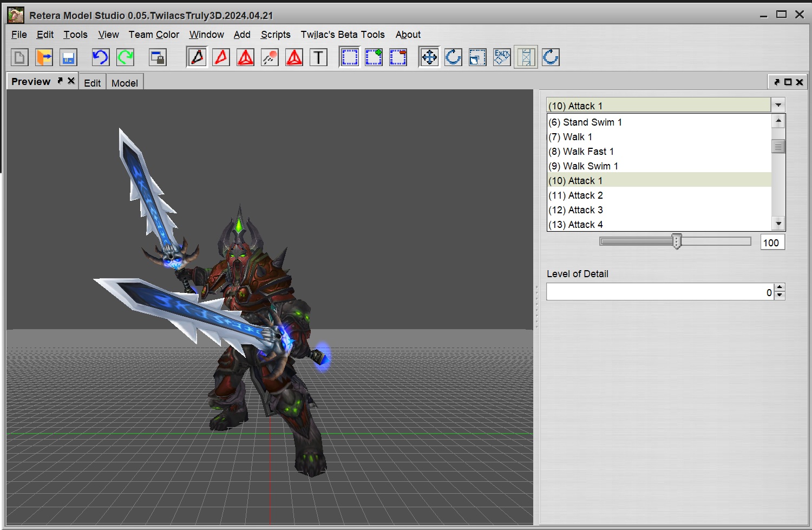This screenshot has width=812, height=530.
Task: Switch to the Model tab
Action: click(125, 83)
